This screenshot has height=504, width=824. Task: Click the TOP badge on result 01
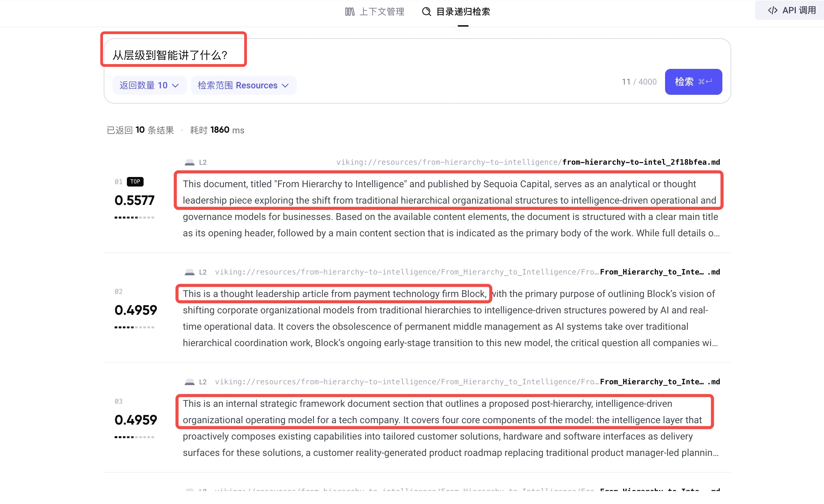135,182
